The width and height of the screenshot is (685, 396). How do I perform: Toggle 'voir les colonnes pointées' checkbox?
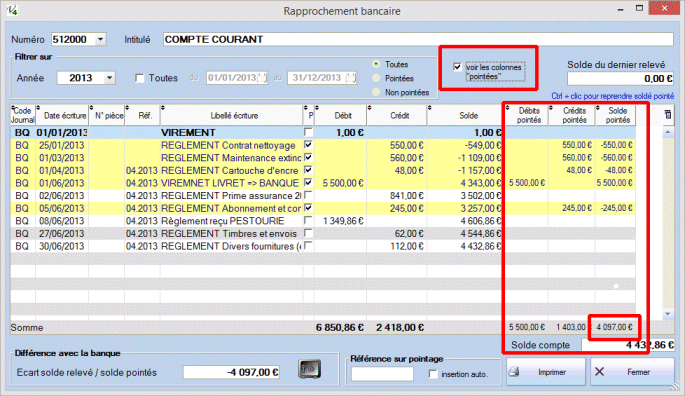point(457,67)
